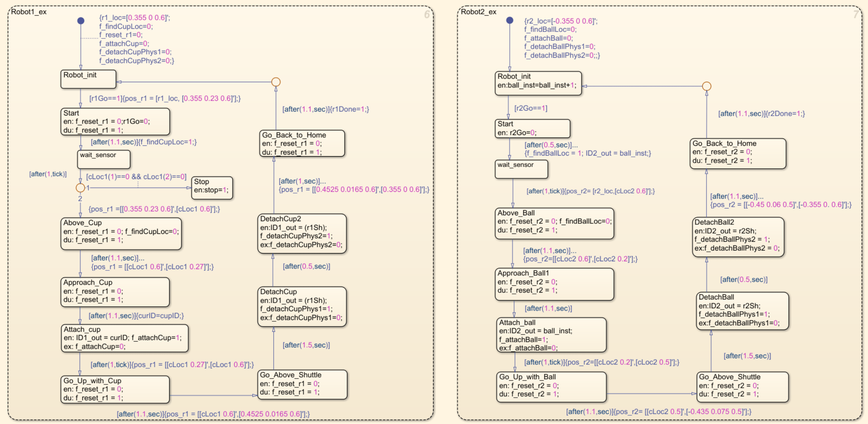Click the junction circle left of Stop state

80,188
